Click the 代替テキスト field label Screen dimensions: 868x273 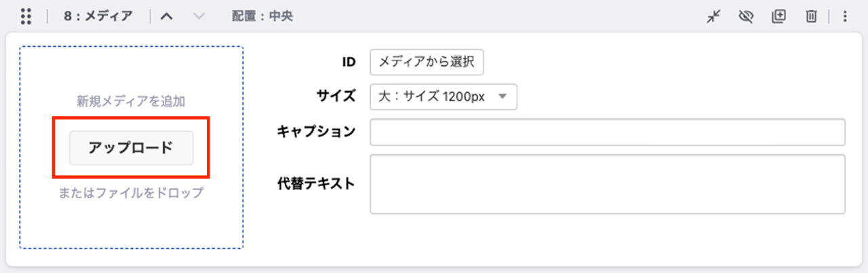coord(316,183)
